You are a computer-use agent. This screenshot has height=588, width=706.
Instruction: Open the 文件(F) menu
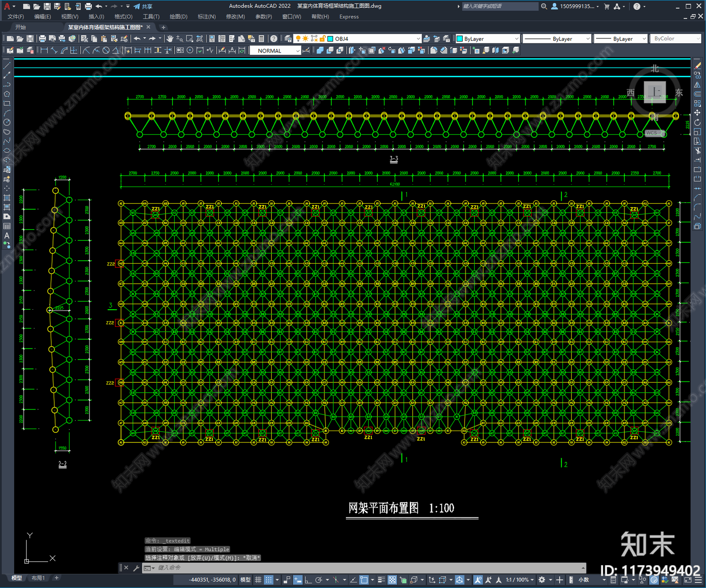point(15,17)
